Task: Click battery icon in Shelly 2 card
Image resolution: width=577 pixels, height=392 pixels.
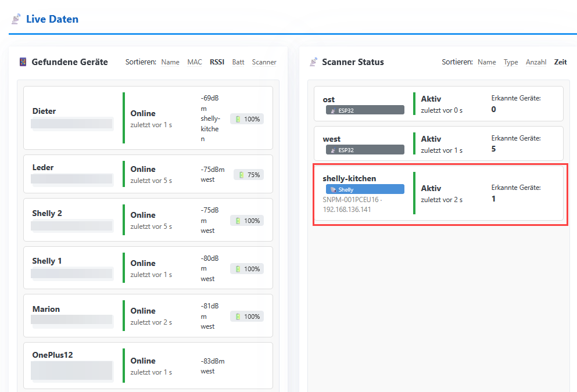Action: (x=238, y=221)
